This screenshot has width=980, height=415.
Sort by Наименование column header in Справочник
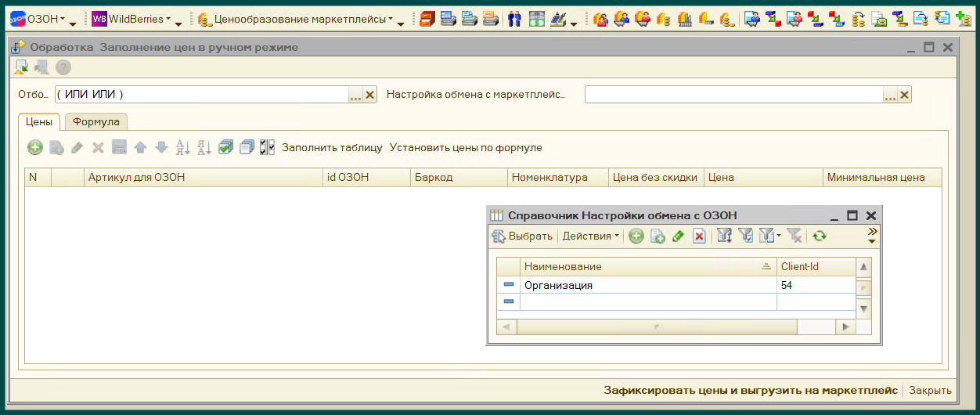pyautogui.click(x=648, y=267)
